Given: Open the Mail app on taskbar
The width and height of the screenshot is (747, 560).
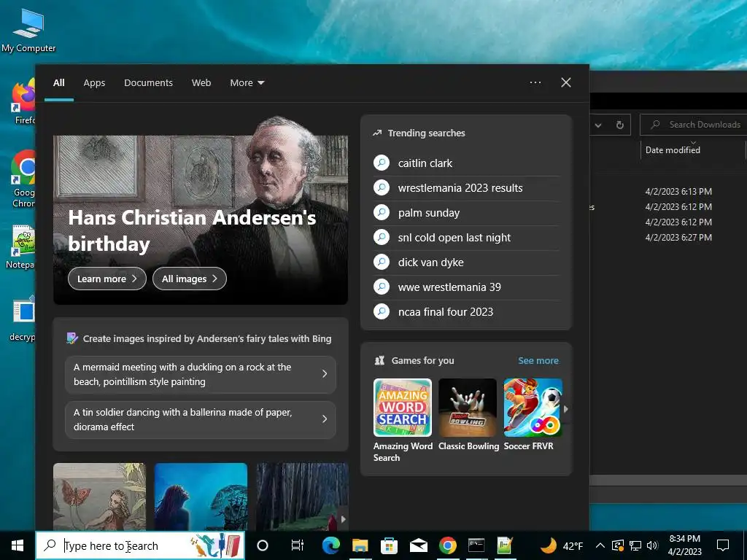Looking at the screenshot, I should tap(418, 545).
